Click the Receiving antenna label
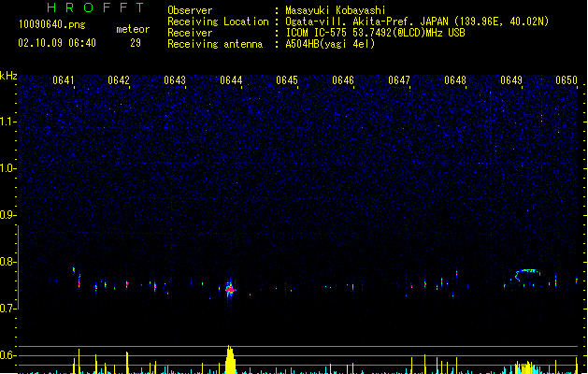The width and height of the screenshot is (588, 374). point(215,44)
